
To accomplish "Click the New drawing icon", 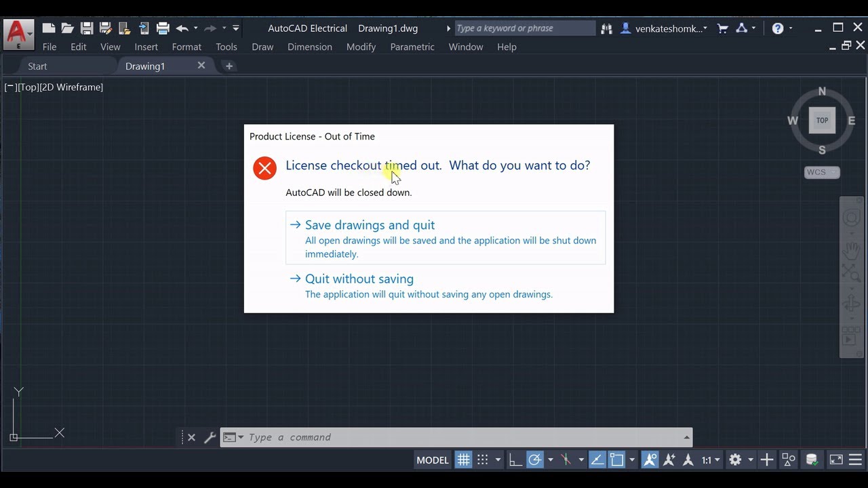I will pyautogui.click(x=48, y=28).
